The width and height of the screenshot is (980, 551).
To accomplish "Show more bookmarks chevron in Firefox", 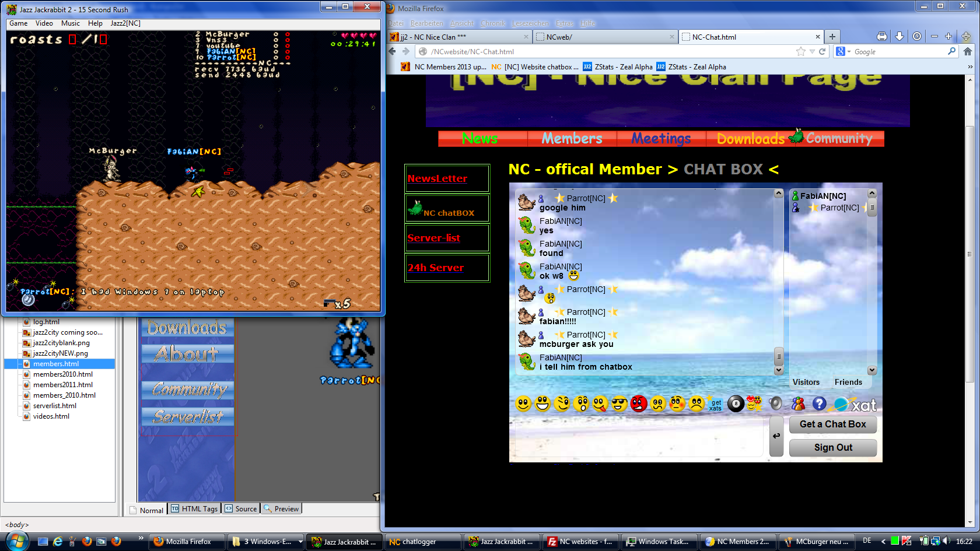I will (970, 66).
